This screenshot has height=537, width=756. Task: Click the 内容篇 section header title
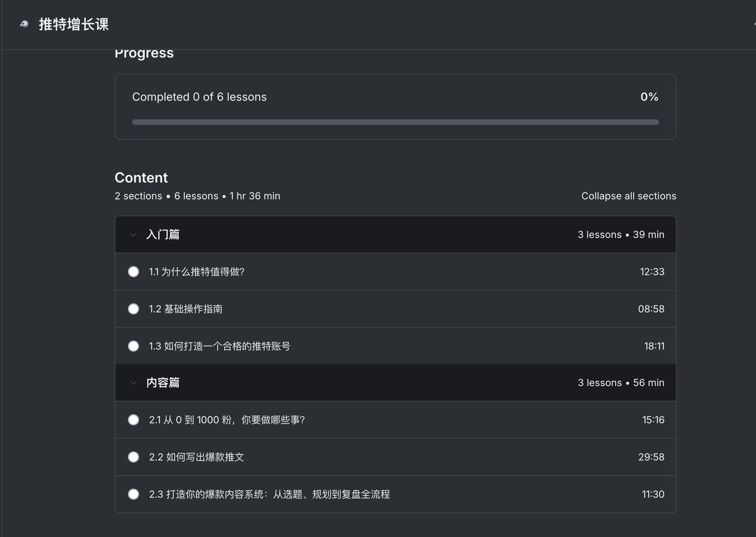click(163, 383)
